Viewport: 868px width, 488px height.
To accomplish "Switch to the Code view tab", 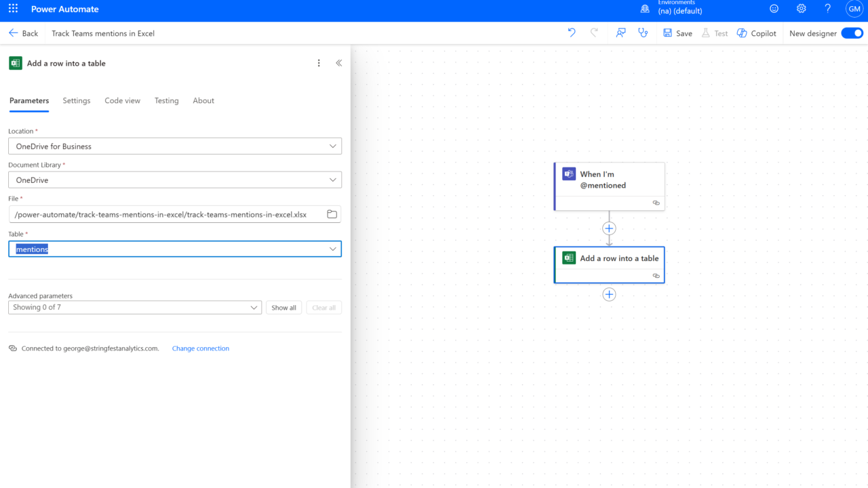I will tap(122, 100).
